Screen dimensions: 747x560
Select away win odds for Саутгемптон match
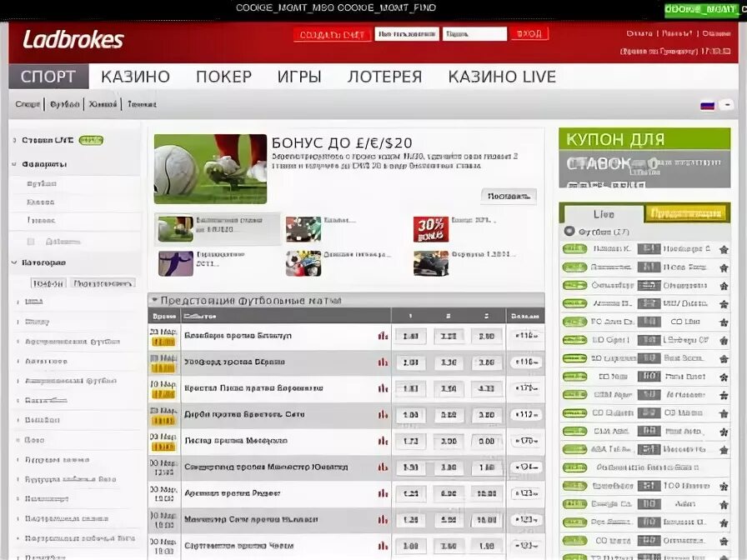coord(486,546)
